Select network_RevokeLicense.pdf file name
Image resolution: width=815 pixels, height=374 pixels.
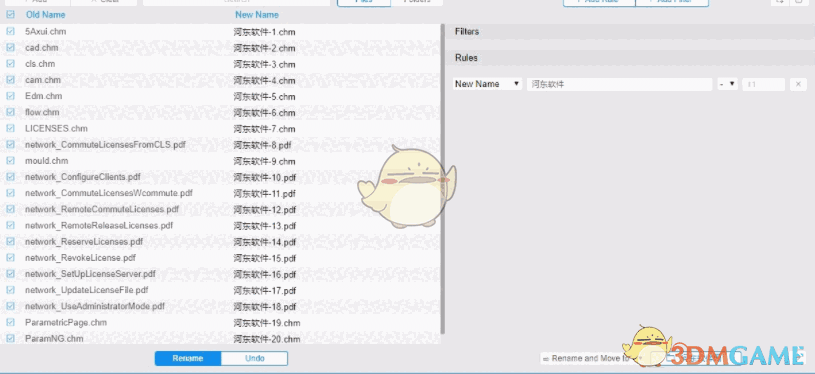(81, 258)
